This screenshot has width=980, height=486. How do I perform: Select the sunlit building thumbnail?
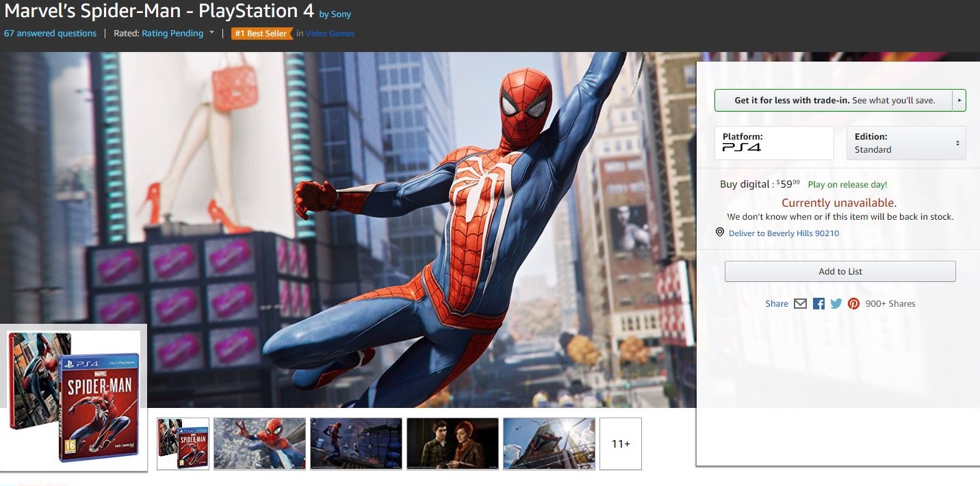coord(549,444)
